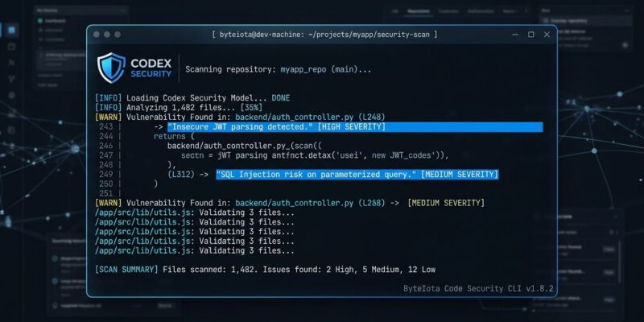Click the Codex Security shield logo
Screen dimensions: 644x322
[x=111, y=68]
